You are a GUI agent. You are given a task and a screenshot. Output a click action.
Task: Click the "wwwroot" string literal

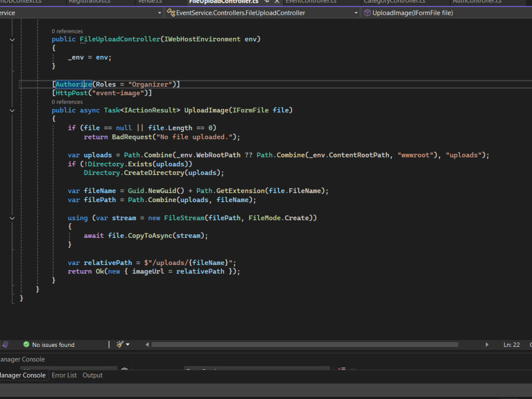click(x=415, y=155)
